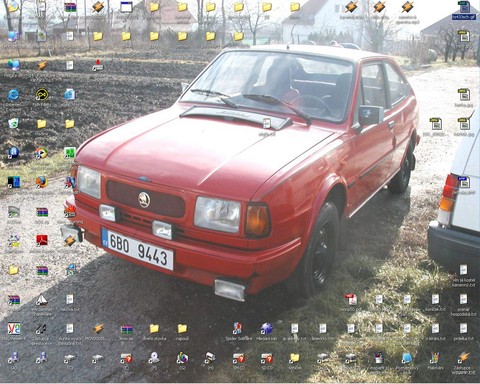Open the Mozilla Firefox shortcut
The height and width of the screenshot is (384, 480).
coord(42,182)
